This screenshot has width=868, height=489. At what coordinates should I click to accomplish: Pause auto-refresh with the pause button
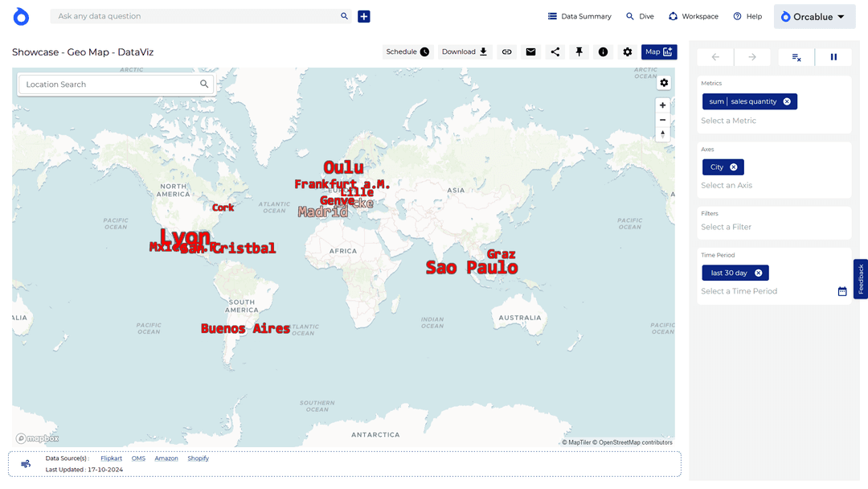(833, 57)
